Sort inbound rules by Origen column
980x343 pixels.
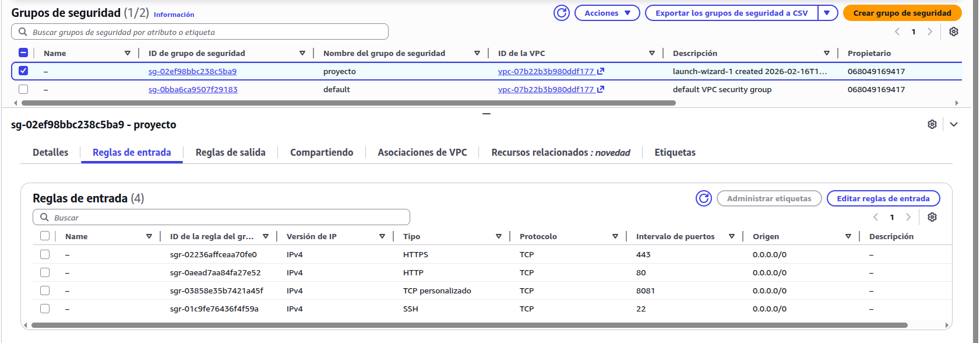click(x=848, y=236)
